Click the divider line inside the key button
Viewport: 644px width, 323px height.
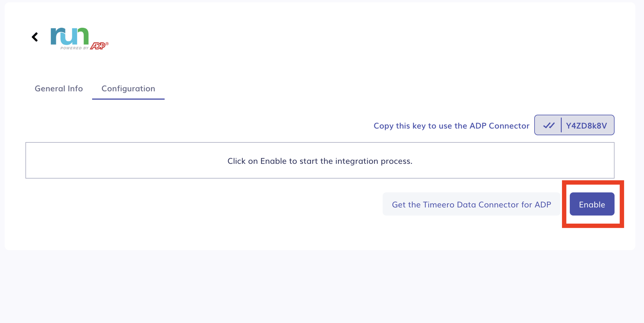coord(561,125)
